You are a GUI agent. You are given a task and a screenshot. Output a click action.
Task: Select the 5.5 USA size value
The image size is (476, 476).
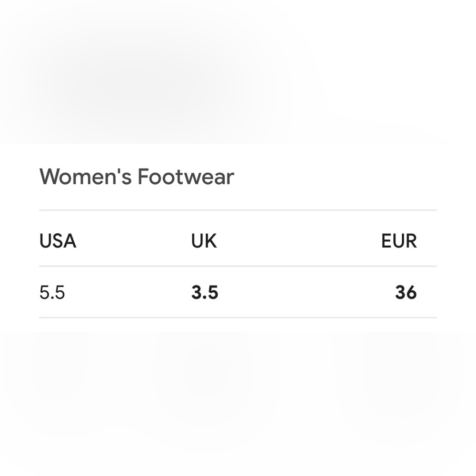click(x=52, y=292)
